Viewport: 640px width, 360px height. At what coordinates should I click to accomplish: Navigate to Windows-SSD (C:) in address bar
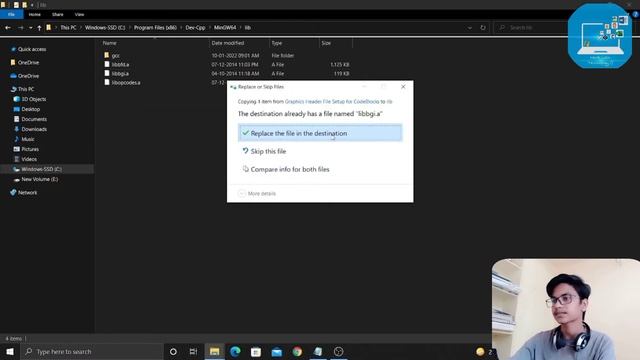point(105,28)
